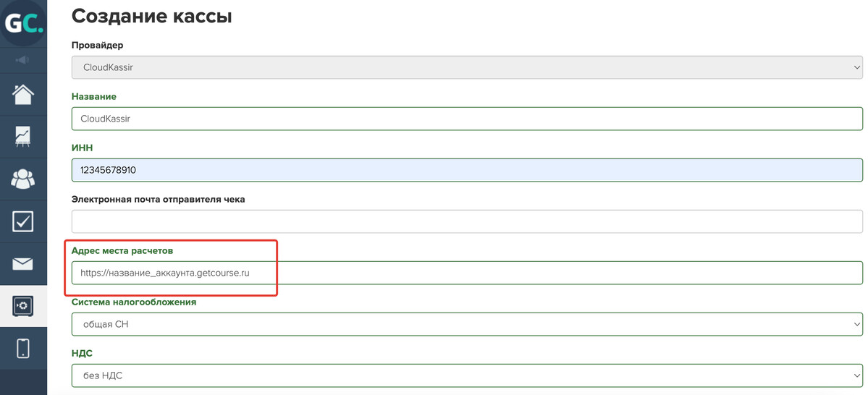Click the Электронная почта отправителя чека field
The image size is (868, 395).
pos(467,221)
